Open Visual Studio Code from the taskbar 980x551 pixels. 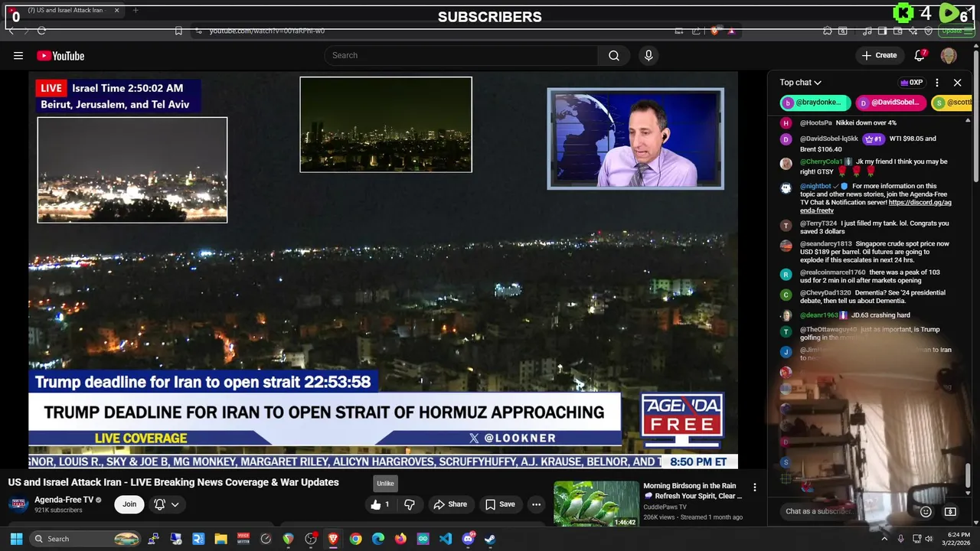(446, 539)
